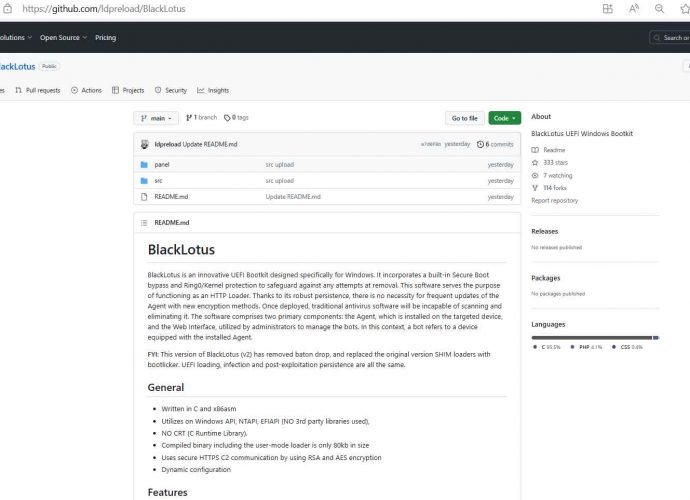Click the latest commit time 'yesterday' in header
Screen dimensions: 690x500
pos(457,144)
